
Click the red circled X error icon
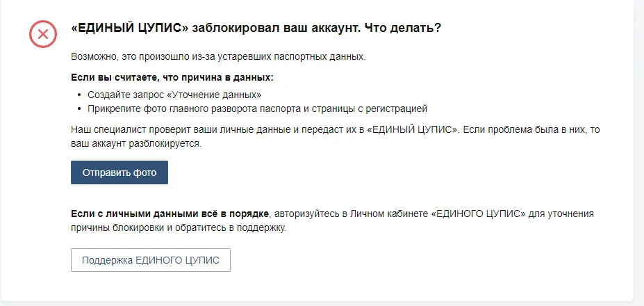tap(42, 34)
